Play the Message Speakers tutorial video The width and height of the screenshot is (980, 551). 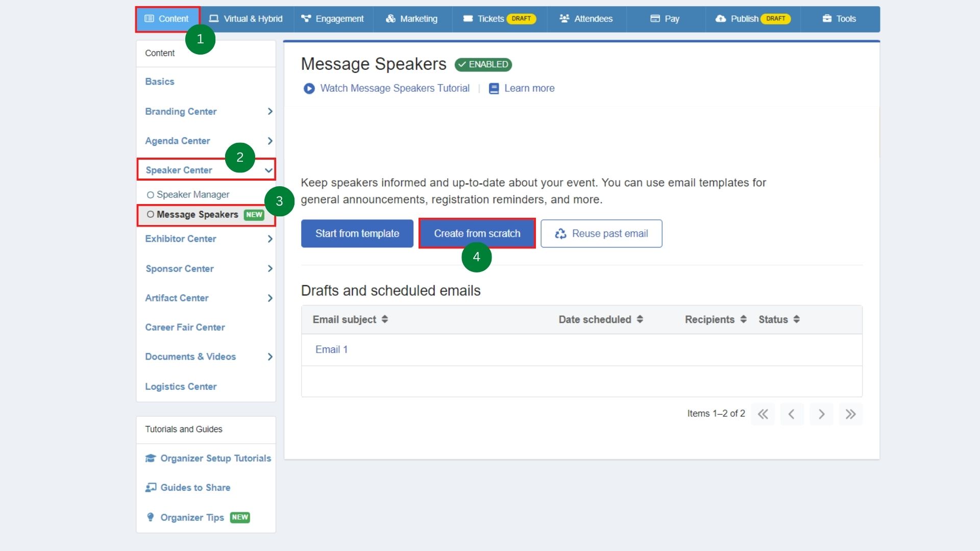pos(309,88)
